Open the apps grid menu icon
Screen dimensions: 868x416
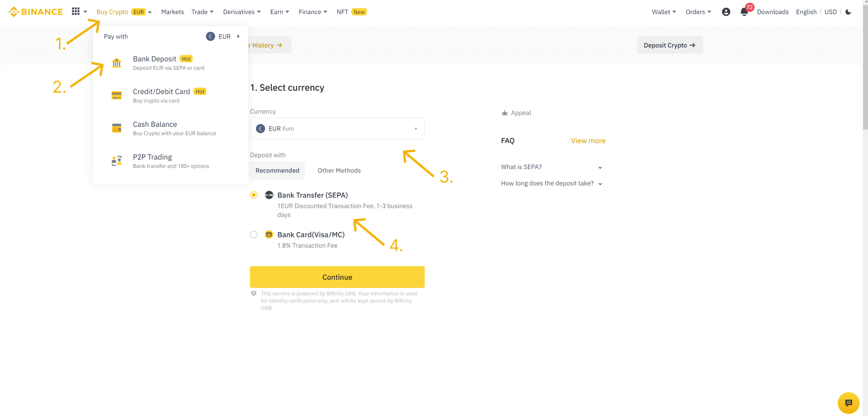[x=76, y=11]
